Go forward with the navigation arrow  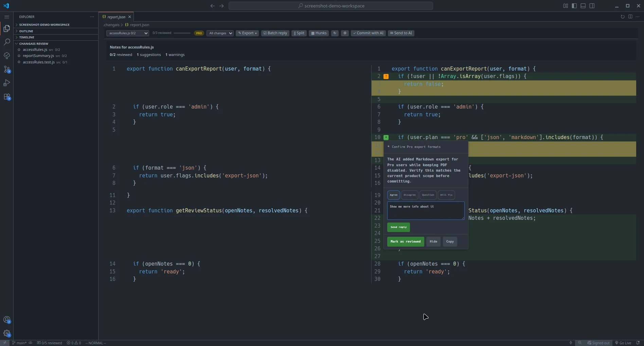(221, 6)
